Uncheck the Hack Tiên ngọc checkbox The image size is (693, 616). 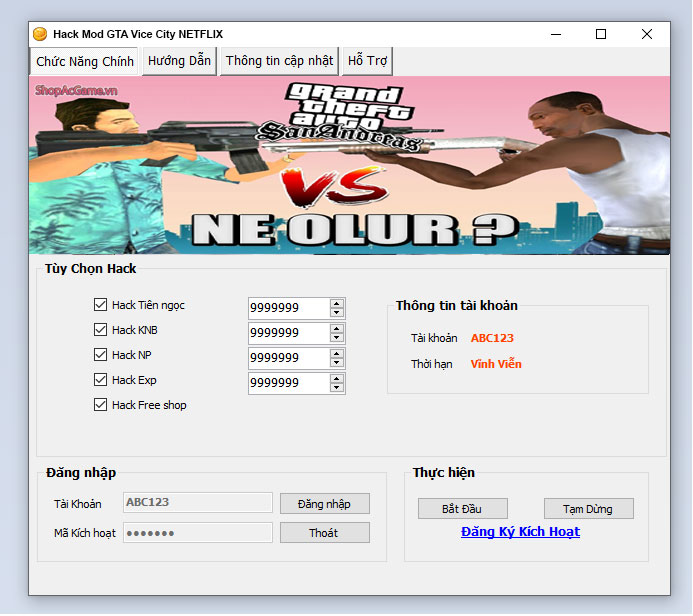click(100, 304)
